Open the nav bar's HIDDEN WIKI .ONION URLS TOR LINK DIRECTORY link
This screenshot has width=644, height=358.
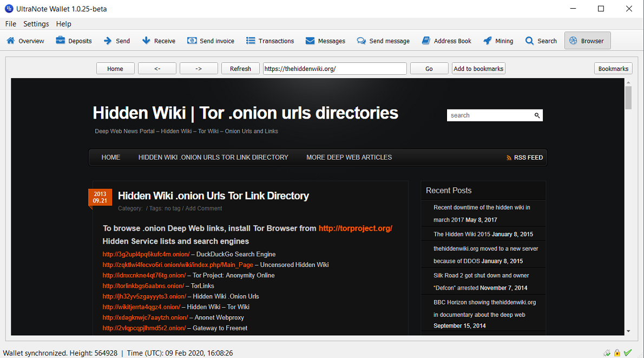pyautogui.click(x=213, y=158)
